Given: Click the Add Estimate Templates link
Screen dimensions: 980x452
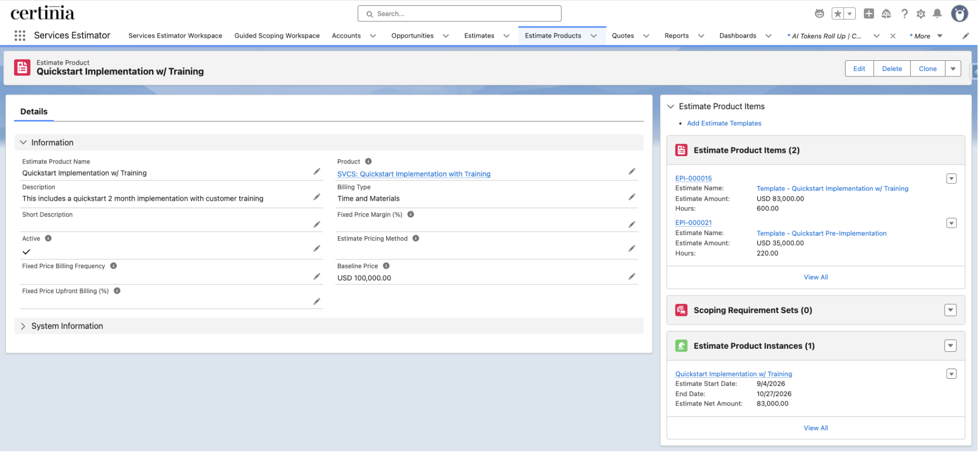Looking at the screenshot, I should [x=724, y=123].
